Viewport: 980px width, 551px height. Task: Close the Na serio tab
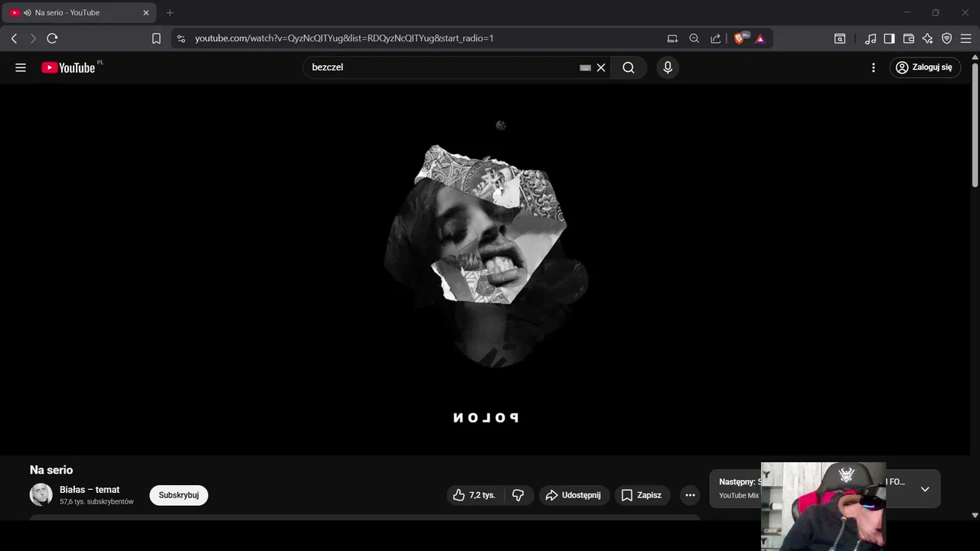146,13
